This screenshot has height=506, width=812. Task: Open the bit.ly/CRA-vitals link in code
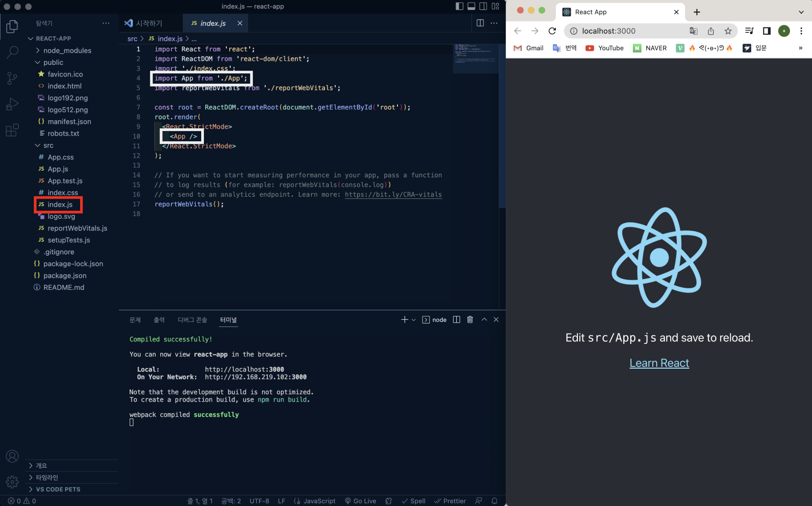pos(393,194)
